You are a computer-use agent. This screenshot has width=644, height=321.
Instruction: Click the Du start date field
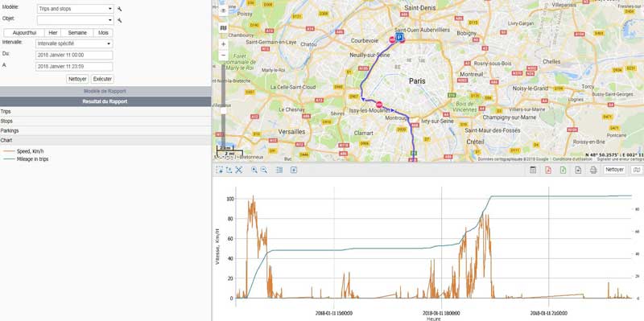[x=74, y=55]
